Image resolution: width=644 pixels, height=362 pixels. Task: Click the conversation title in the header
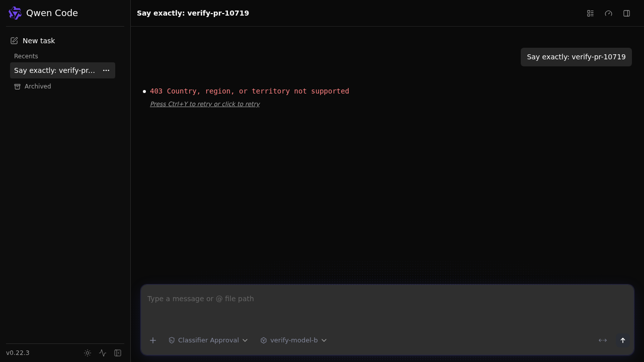(x=193, y=13)
